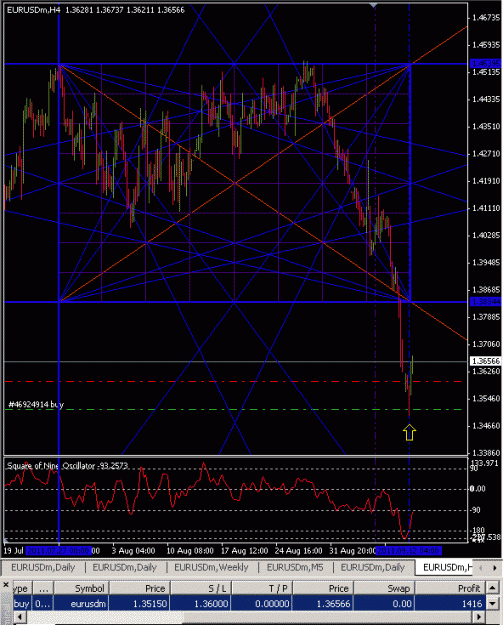Select the eurusdm cell in the trade row
Image resolution: width=503 pixels, height=625 pixels.
click(x=81, y=603)
